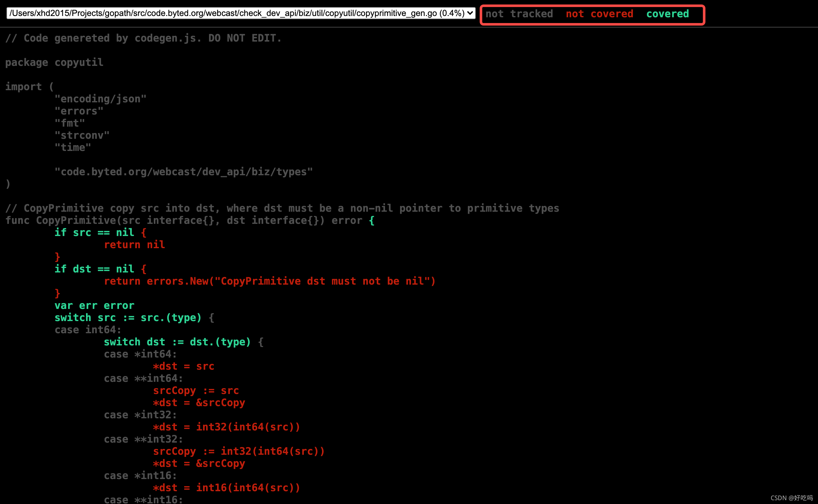Click 'var err error' declaration

point(94,306)
